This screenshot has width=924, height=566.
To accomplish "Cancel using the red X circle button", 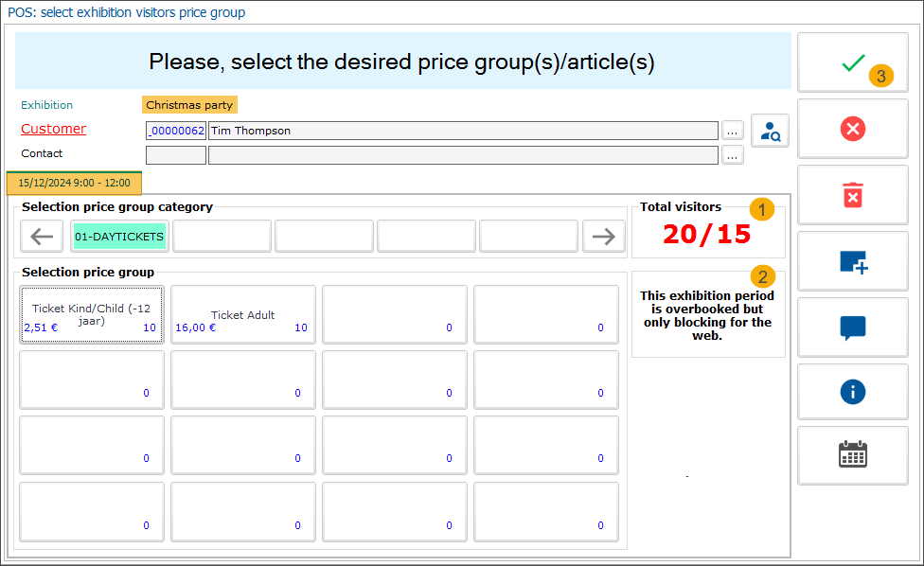I will pos(853,129).
